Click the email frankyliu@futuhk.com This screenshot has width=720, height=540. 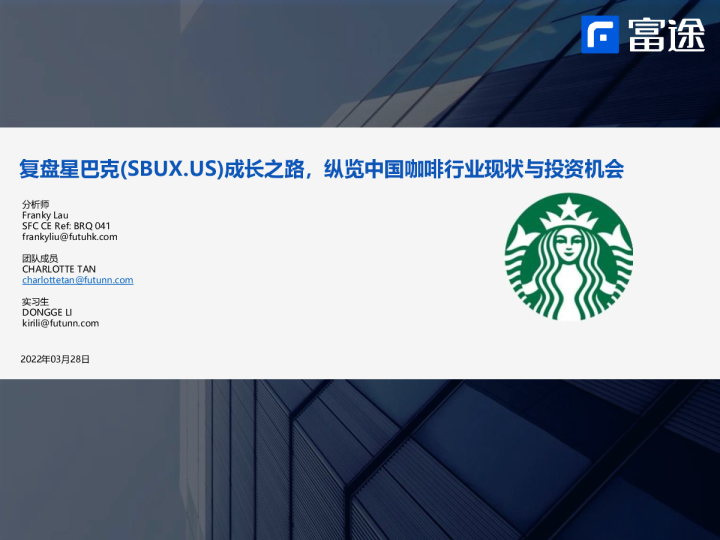point(70,237)
